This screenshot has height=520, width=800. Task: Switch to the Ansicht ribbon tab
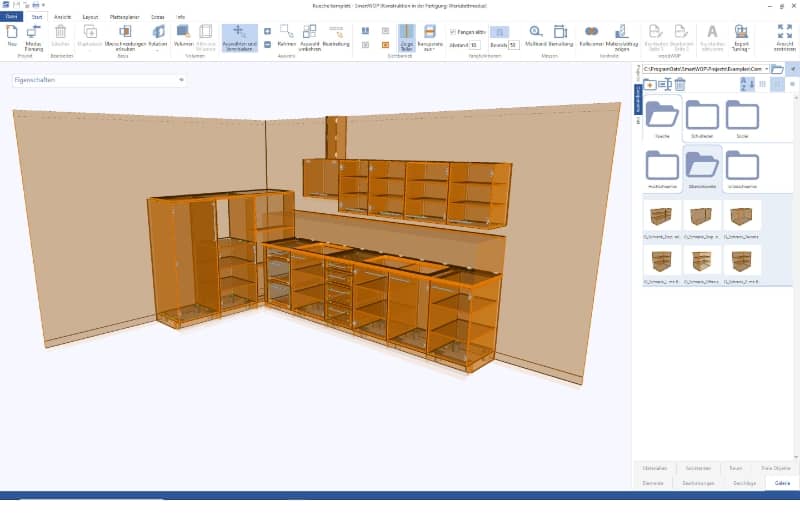pos(62,17)
